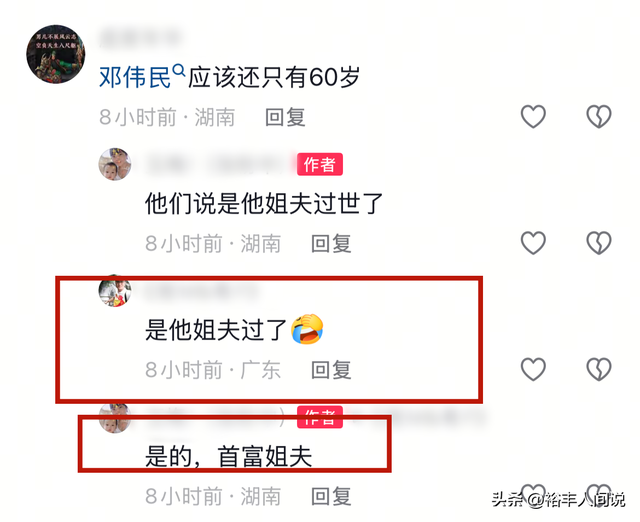This screenshot has height=522, width=640.
Task: Tap the red 作者 badge on first reply
Action: tap(320, 164)
